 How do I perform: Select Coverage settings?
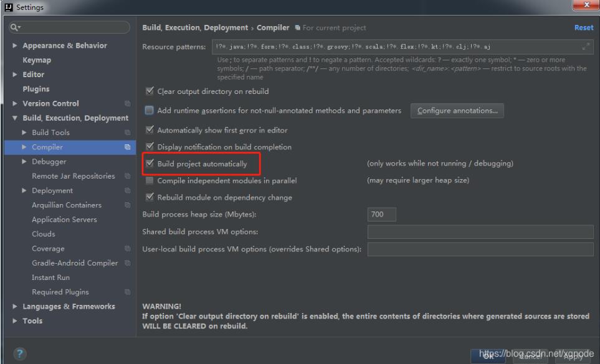[x=48, y=249]
